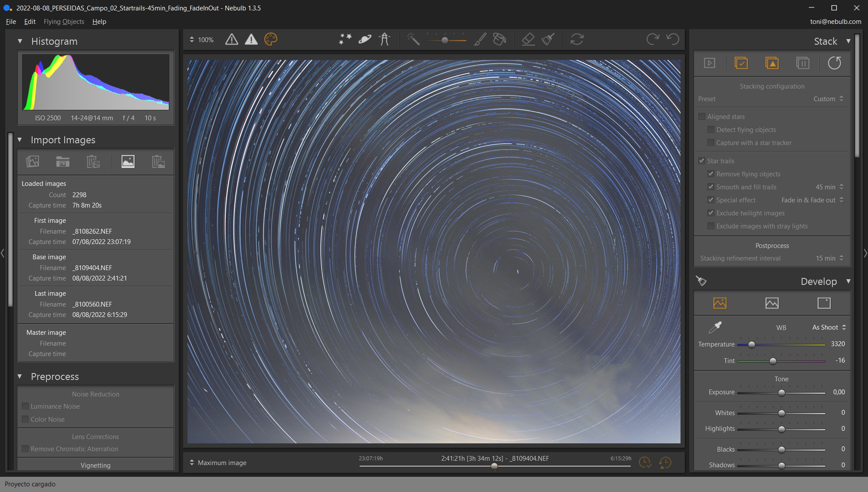Adjust the toolbar brush size slider
Screen dimensions: 868x492
tap(445, 40)
